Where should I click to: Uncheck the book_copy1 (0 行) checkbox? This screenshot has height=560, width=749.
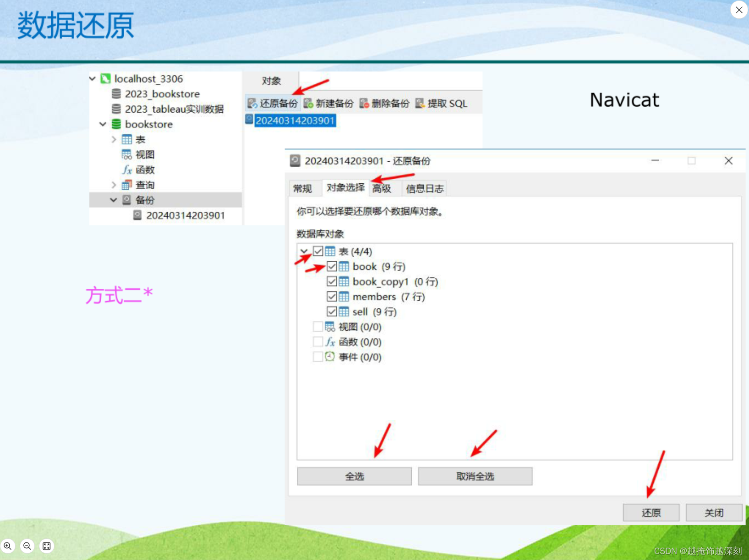[332, 281]
